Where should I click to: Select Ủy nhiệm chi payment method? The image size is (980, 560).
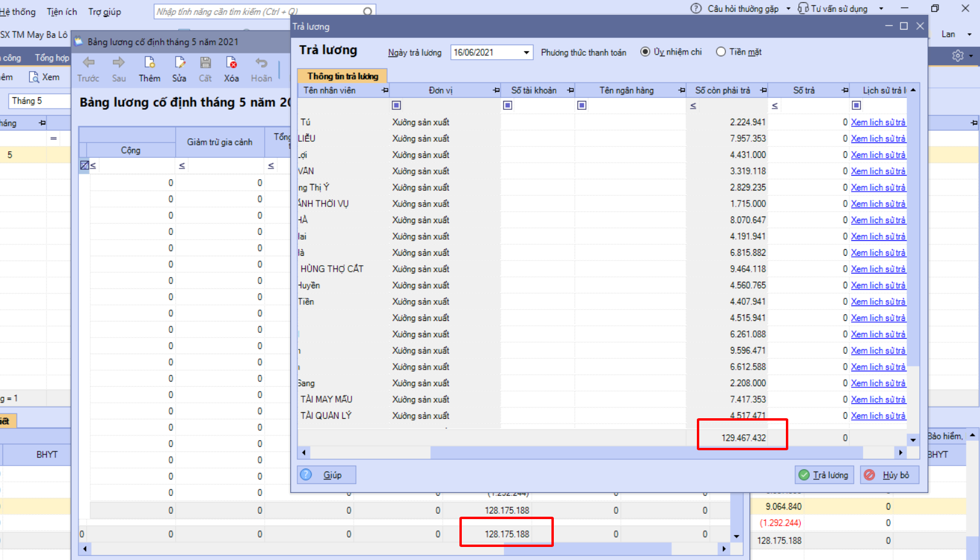tap(645, 52)
